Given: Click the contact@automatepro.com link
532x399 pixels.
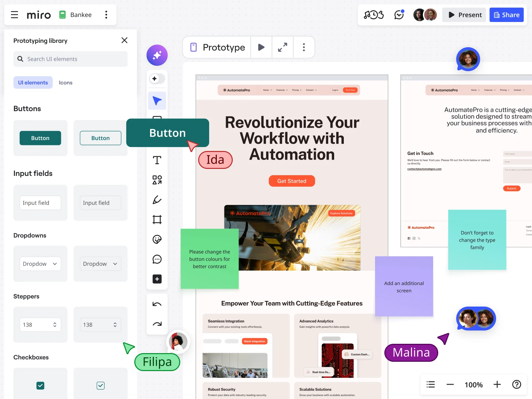Looking at the screenshot, I should 425,169.
